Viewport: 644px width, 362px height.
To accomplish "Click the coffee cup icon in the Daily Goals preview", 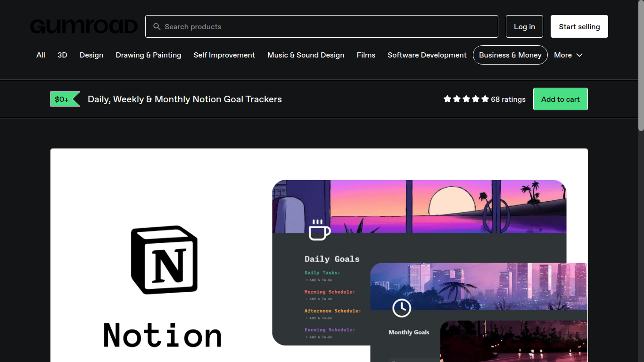I will (x=319, y=230).
